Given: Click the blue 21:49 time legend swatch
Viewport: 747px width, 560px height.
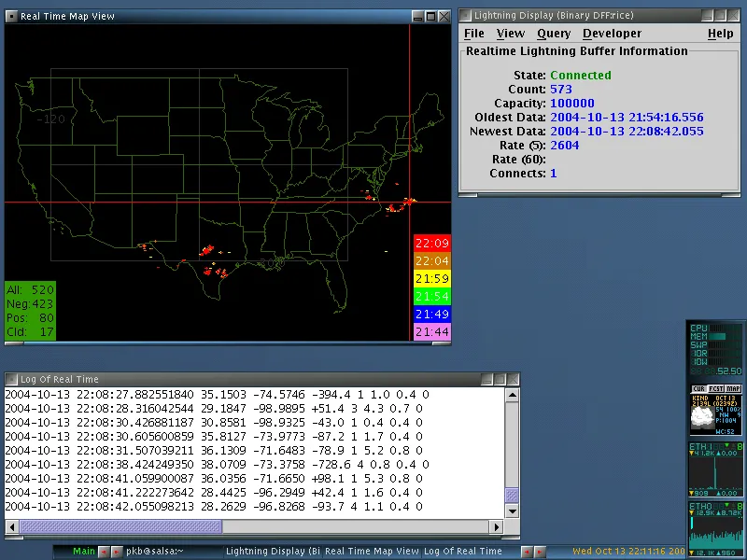Looking at the screenshot, I should (x=431, y=315).
